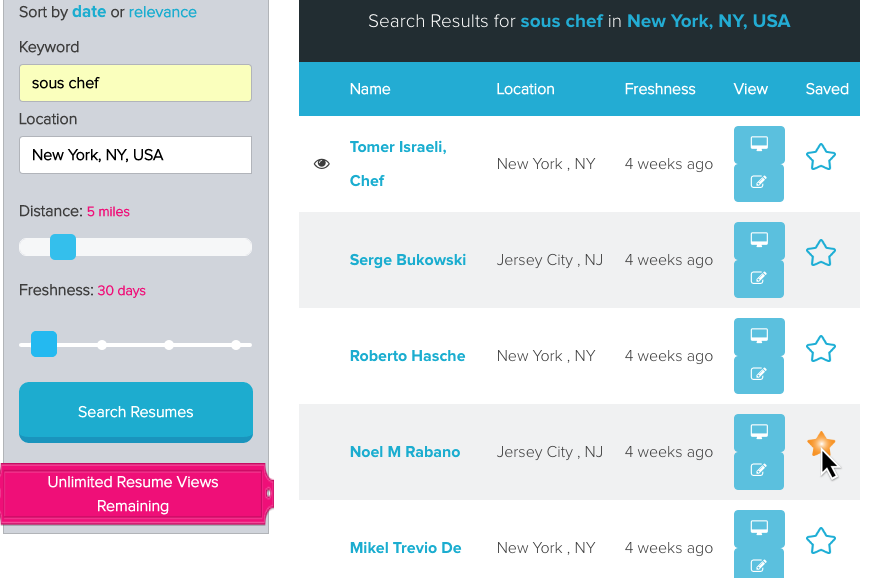Mark Mikel Trevio De as saved
Image resolution: width=871 pixels, height=578 pixels.
(x=820, y=541)
